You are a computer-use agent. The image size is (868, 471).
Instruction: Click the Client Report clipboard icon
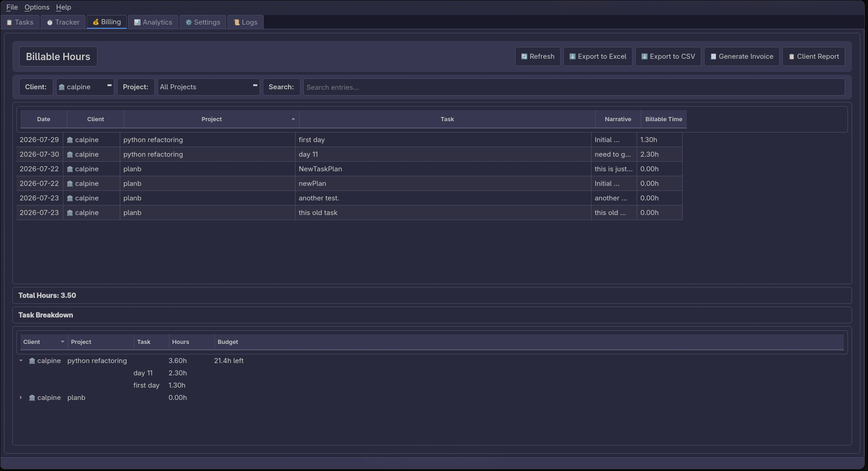coord(792,56)
